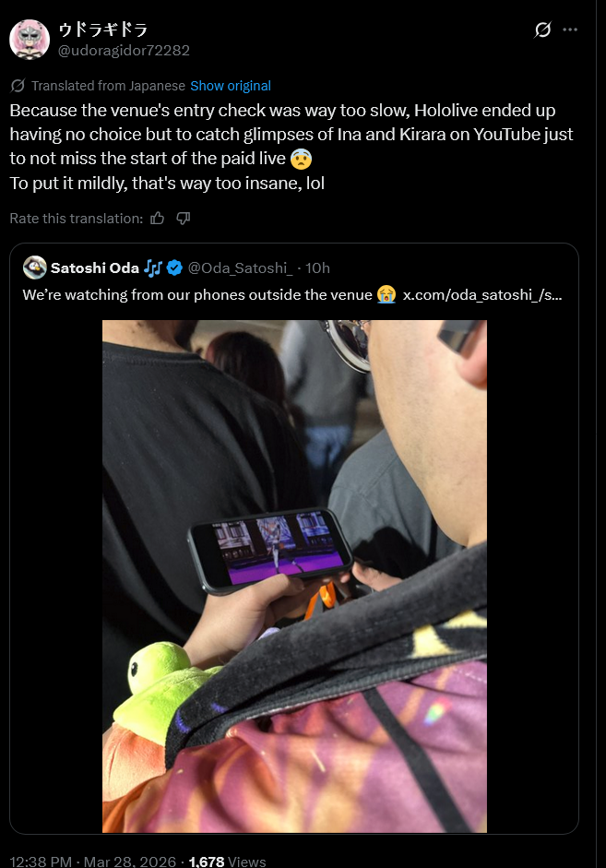Open the Grok icon beside the post header

tap(542, 30)
